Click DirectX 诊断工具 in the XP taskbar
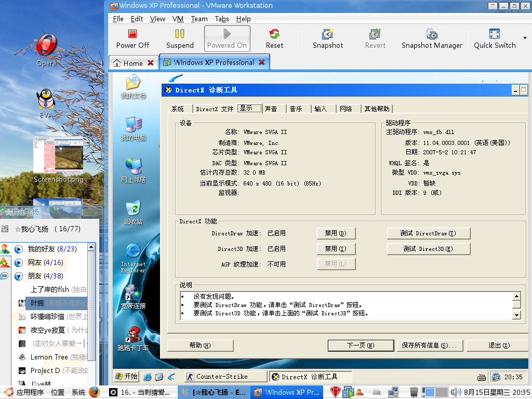The width and height of the screenshot is (532, 399). 311,377
